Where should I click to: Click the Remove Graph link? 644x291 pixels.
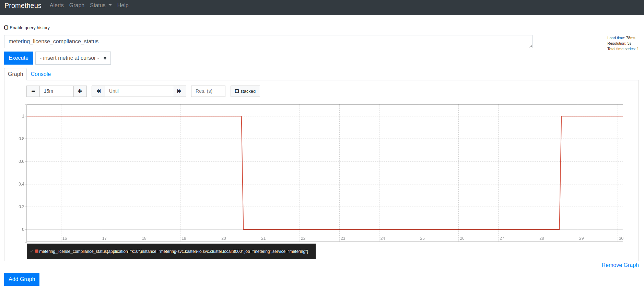click(620, 265)
